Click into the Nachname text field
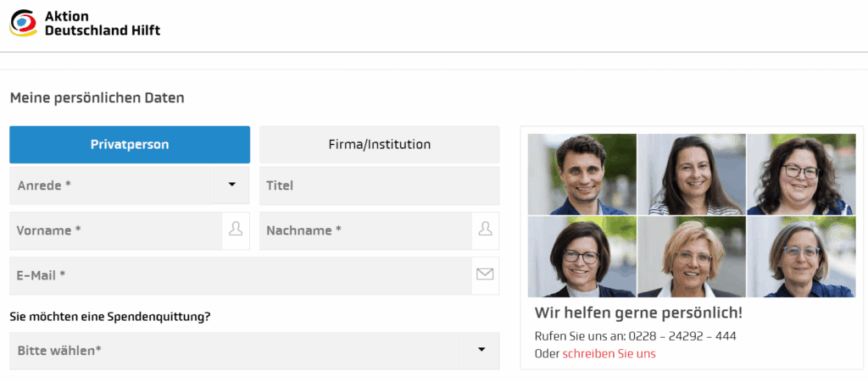The image size is (868, 382). [x=364, y=230]
